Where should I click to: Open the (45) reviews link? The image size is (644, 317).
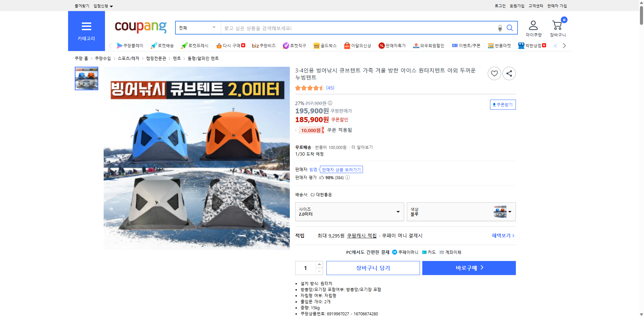point(330,88)
